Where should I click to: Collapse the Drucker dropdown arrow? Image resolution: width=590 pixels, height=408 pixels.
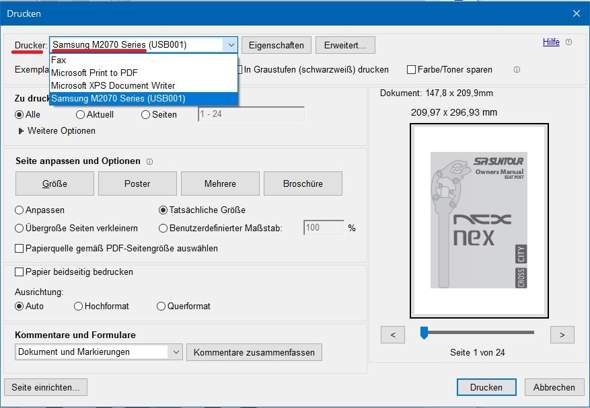point(230,45)
